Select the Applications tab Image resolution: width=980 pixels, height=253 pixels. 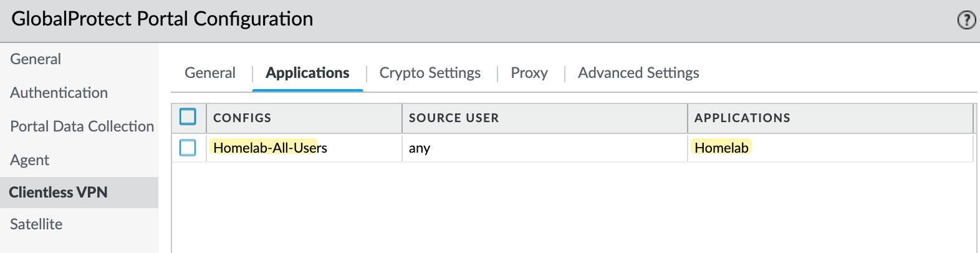[x=307, y=73]
